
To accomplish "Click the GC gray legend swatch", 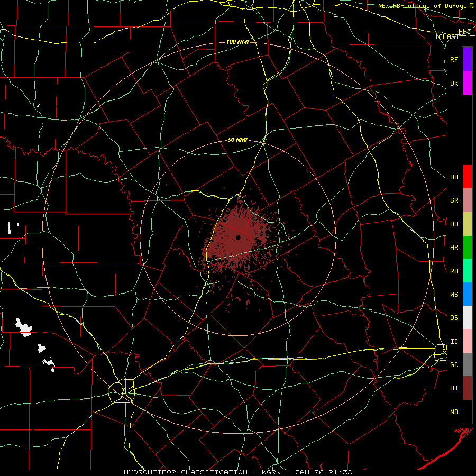I will point(467,364).
